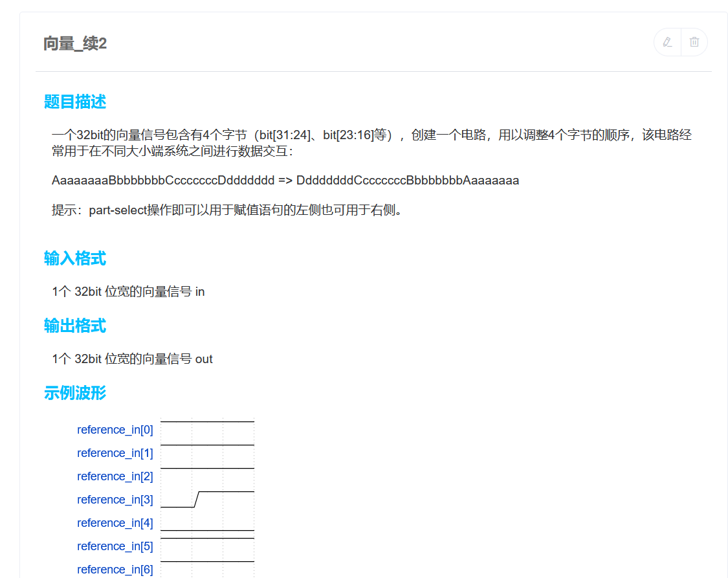Click the reference_in[2] signal label
This screenshot has height=578, width=728.
pos(115,476)
